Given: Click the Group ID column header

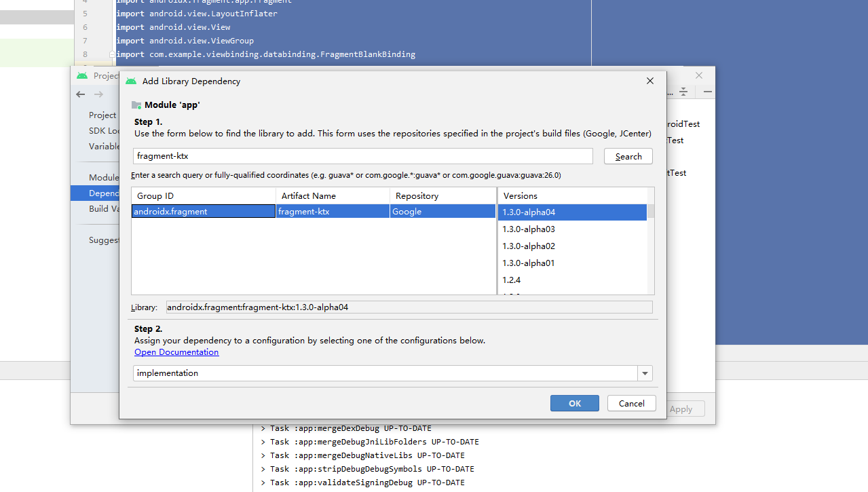Looking at the screenshot, I should (x=204, y=195).
